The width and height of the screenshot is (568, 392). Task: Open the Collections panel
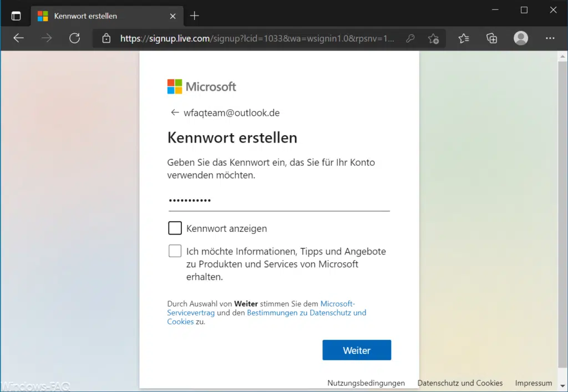[491, 38]
